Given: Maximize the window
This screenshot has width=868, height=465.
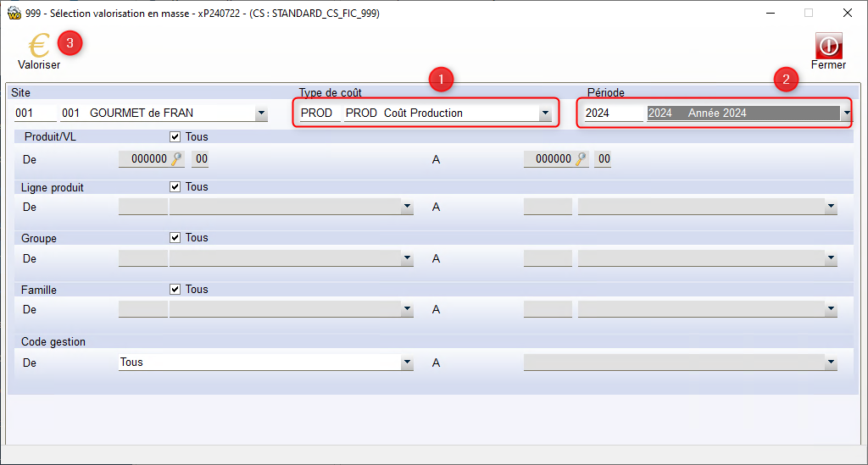Looking at the screenshot, I should 808,13.
